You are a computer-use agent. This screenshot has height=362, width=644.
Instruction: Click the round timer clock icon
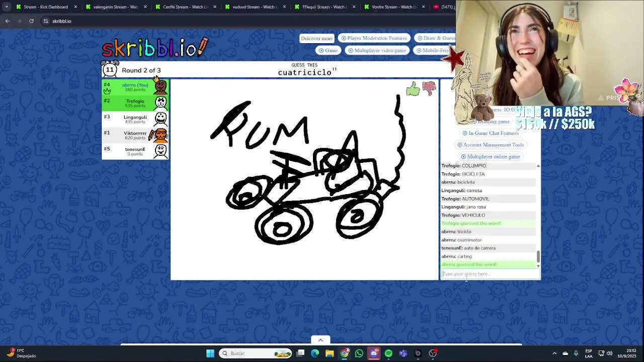click(110, 70)
